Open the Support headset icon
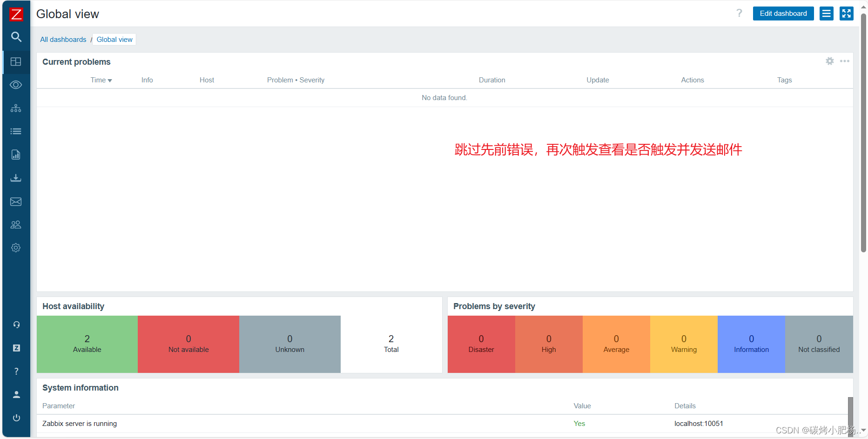 [16, 324]
